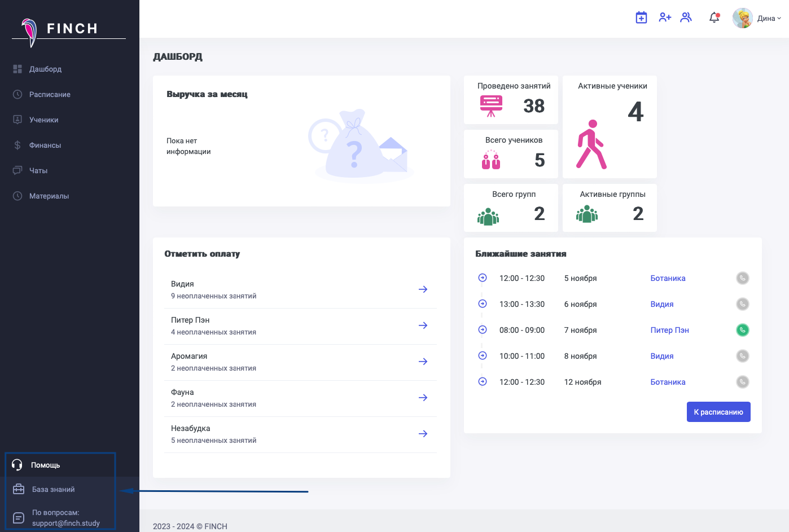Go to Расписание in the sidebar
The image size is (789, 532).
(50, 95)
